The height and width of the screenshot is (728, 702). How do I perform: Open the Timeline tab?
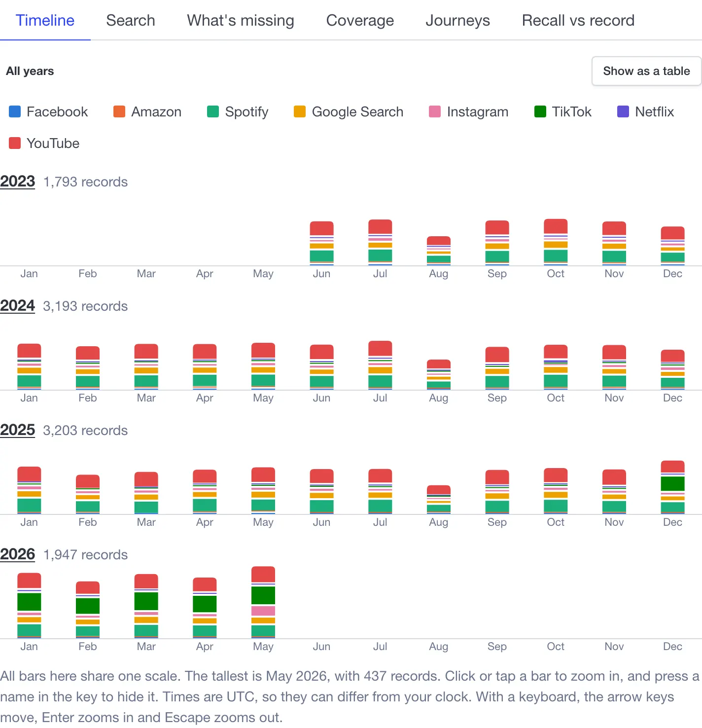click(45, 20)
